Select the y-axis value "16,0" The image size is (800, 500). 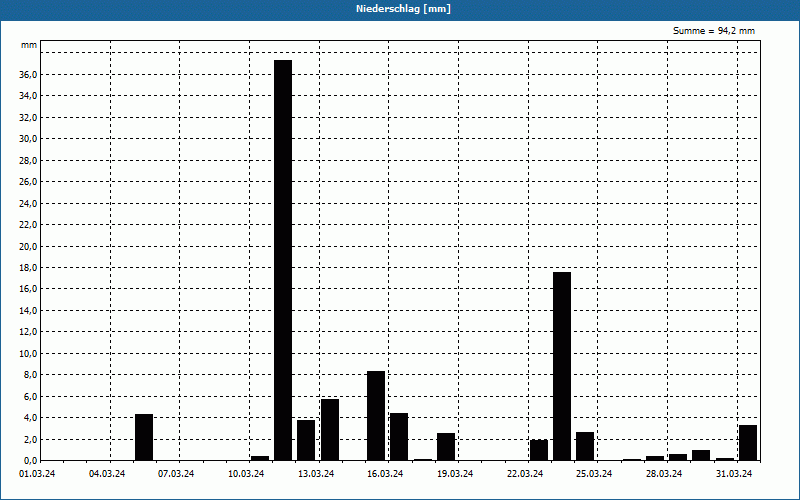(x=28, y=289)
